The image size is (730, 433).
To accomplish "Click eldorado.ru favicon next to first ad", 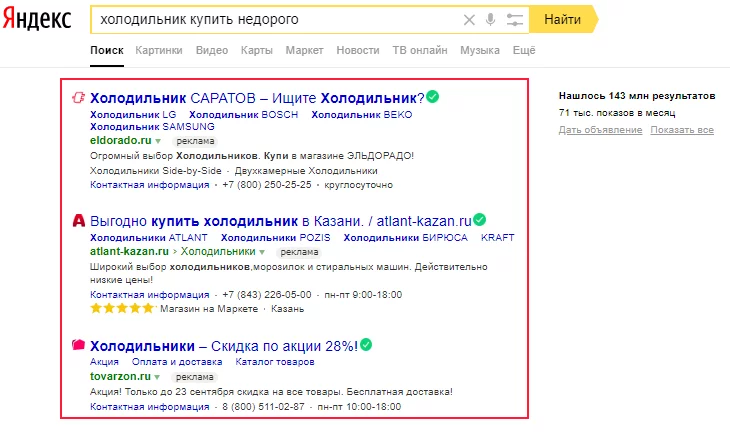I will [78, 97].
